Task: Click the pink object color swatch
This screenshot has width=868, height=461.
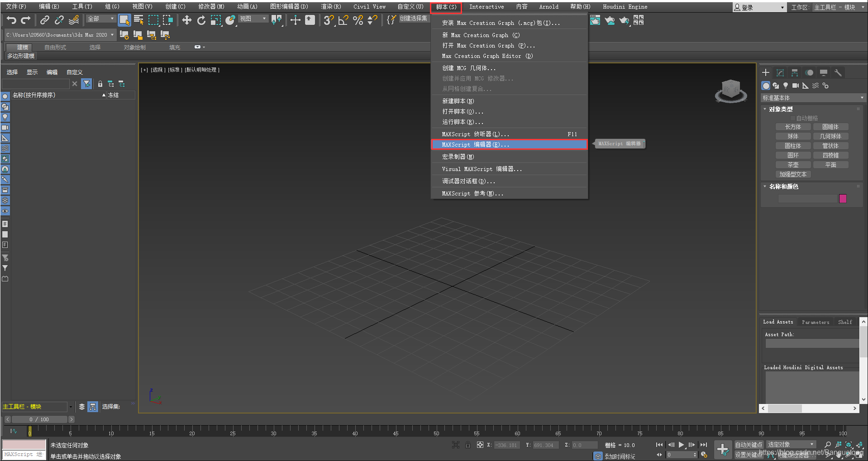Action: [x=843, y=199]
